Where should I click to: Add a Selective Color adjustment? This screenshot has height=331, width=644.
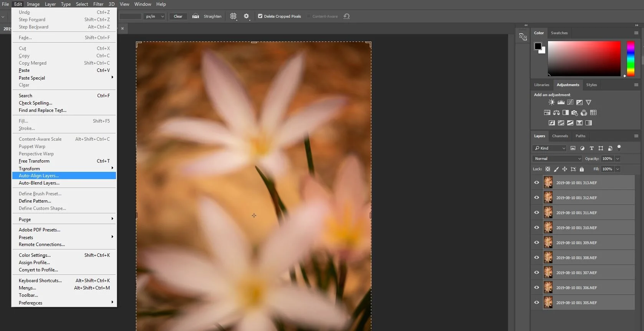(x=579, y=123)
